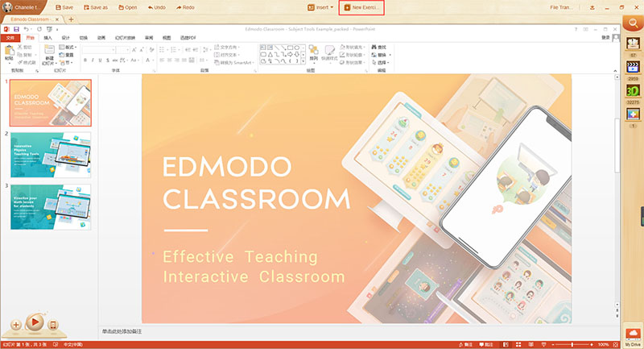This screenshot has height=349, width=644.
Task: Open the Select (选择) dropdown
Action: pyautogui.click(x=380, y=63)
